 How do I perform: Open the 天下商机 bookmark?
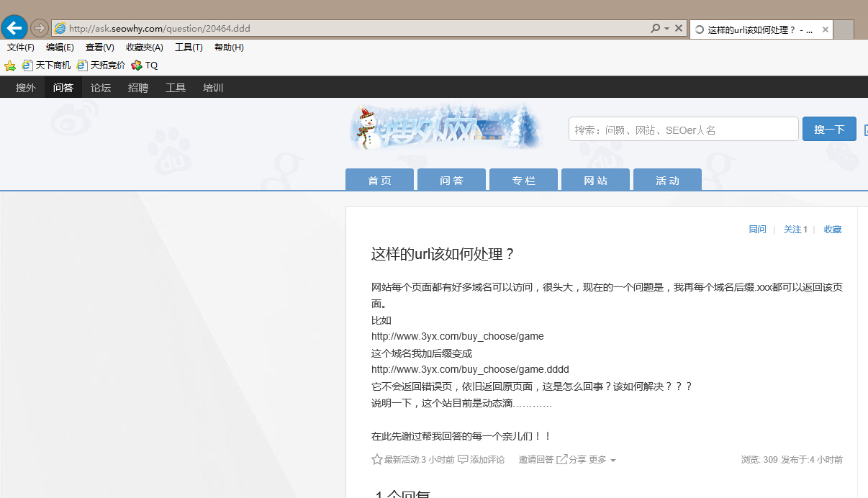[x=47, y=65]
